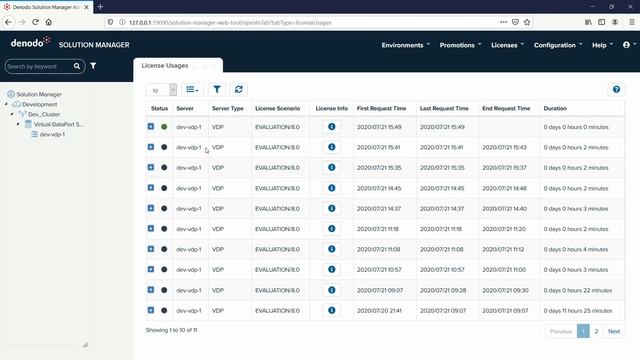
Task: Open license info for the 15:41 row
Action: click(331, 147)
